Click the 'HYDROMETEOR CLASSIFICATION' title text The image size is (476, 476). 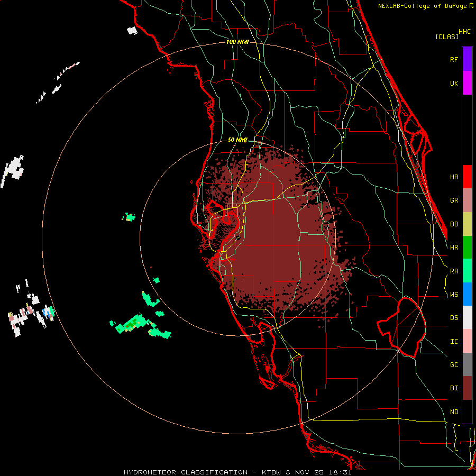point(186,472)
